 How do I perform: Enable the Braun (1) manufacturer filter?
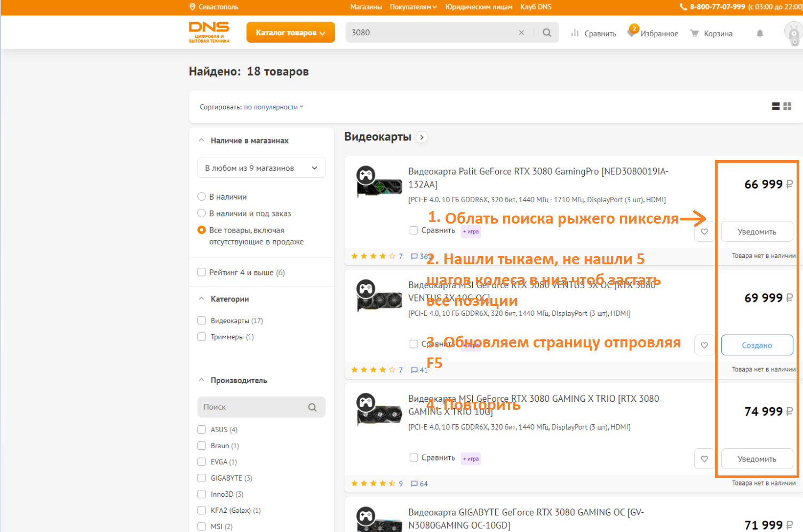(202, 446)
